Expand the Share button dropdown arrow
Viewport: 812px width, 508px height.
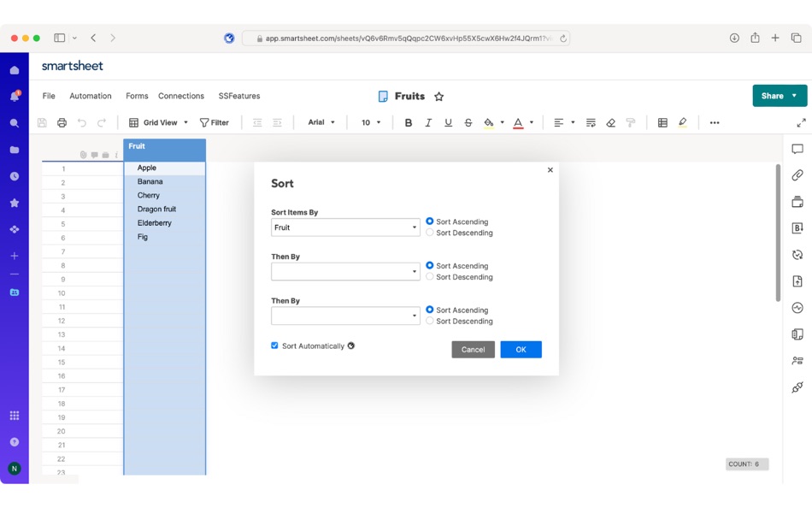click(x=794, y=96)
